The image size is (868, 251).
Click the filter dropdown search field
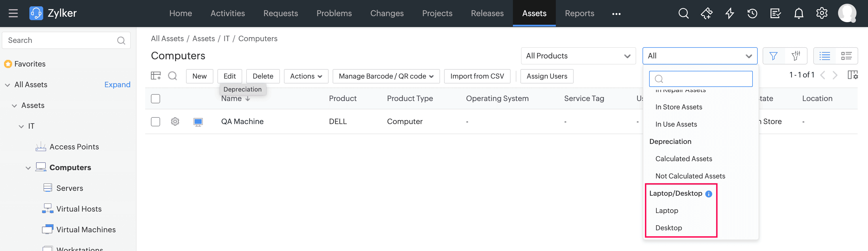(701, 79)
